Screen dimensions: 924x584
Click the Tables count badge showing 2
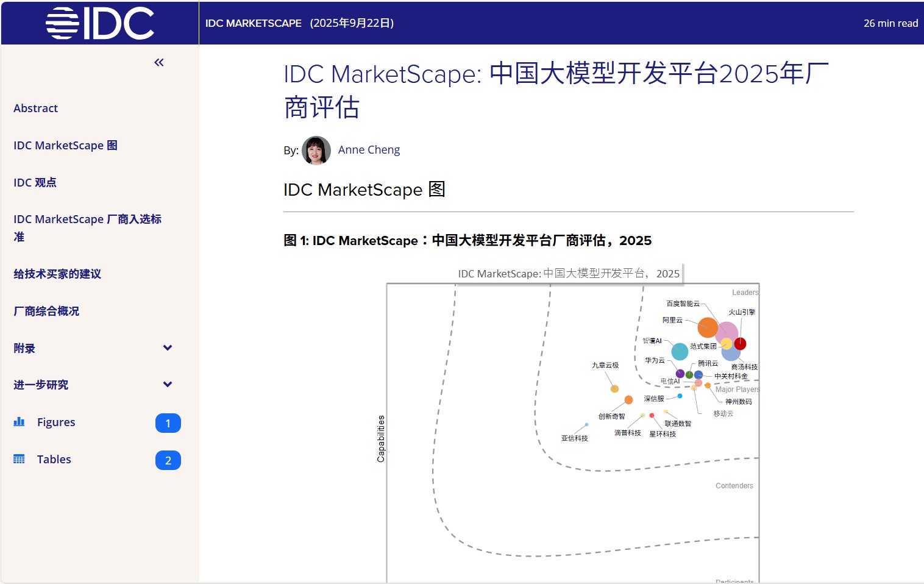click(168, 460)
